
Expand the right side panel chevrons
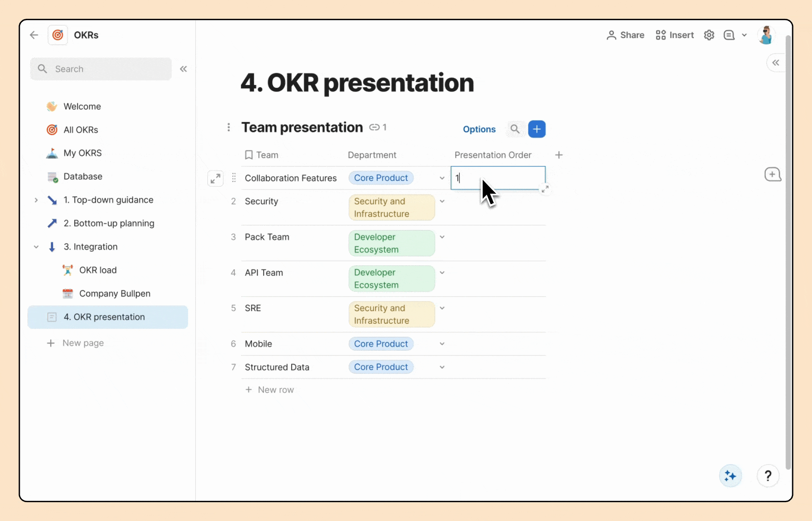(775, 63)
